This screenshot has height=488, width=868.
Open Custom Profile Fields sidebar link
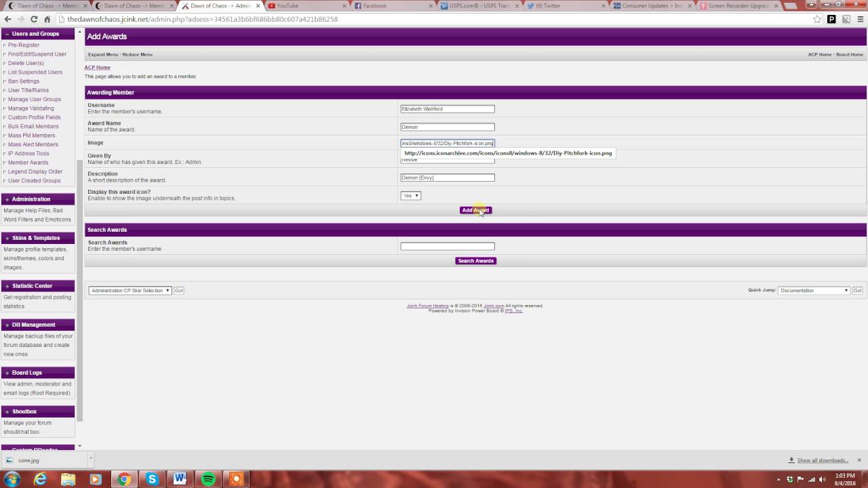(34, 117)
